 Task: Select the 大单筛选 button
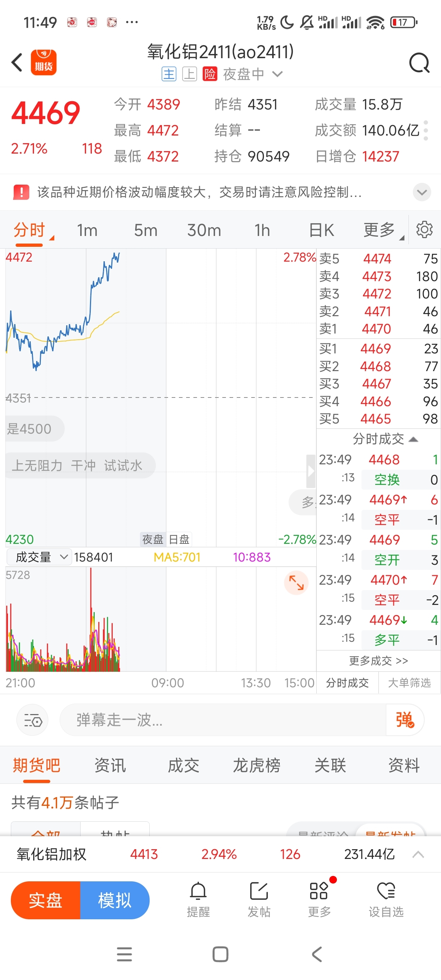click(x=410, y=683)
